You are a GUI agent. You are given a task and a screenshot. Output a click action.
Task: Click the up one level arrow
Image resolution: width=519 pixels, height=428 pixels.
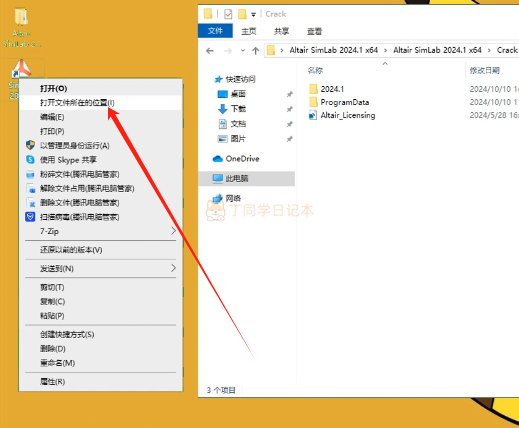click(256, 51)
